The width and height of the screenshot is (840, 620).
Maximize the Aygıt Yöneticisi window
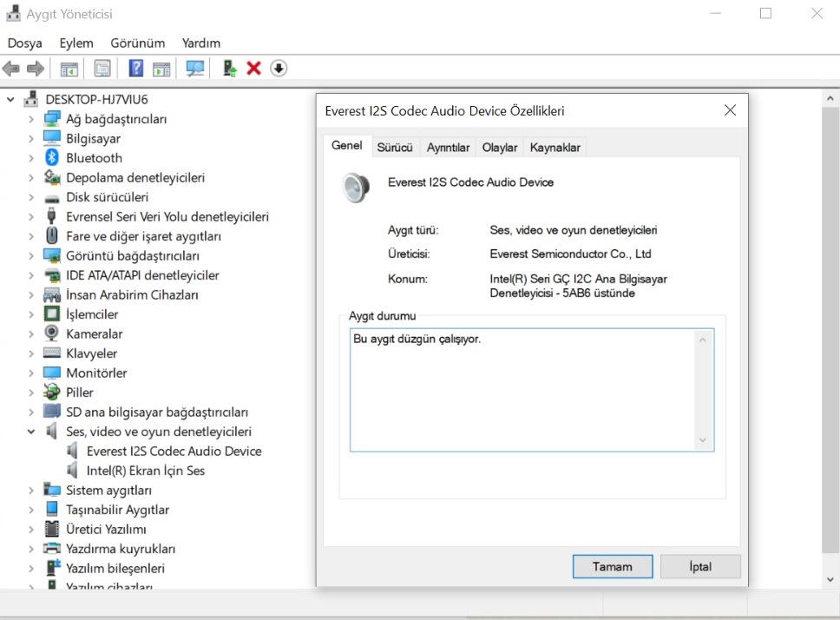tap(765, 13)
